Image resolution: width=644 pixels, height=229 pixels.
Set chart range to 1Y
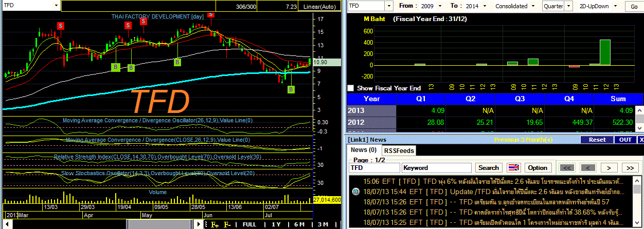point(276,224)
